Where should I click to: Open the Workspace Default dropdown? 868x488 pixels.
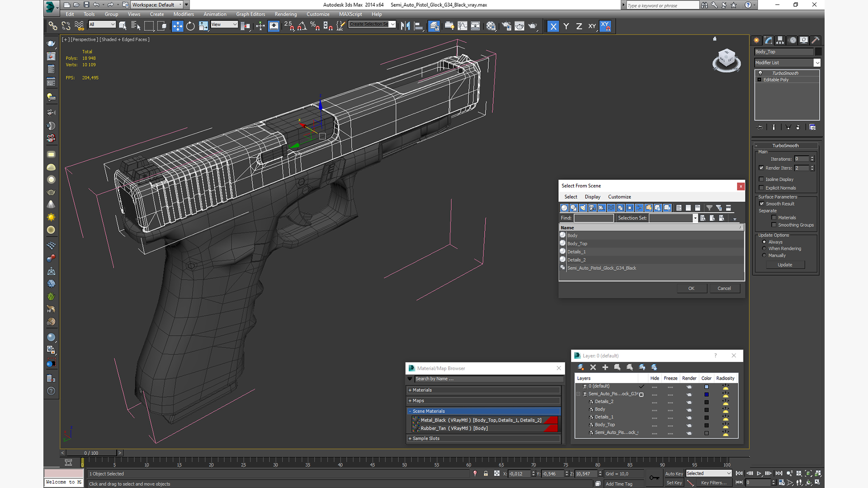[x=157, y=5]
